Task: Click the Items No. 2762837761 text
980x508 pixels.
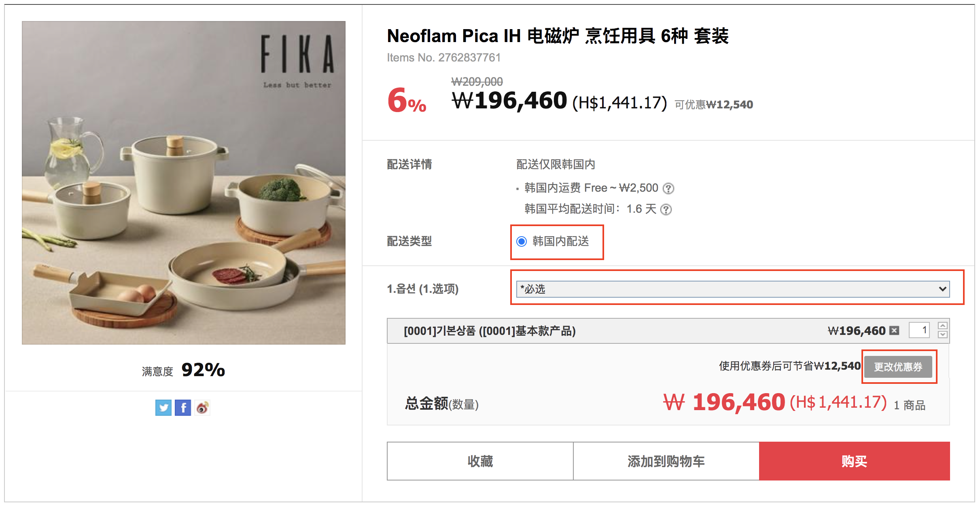Action: pyautogui.click(x=443, y=58)
